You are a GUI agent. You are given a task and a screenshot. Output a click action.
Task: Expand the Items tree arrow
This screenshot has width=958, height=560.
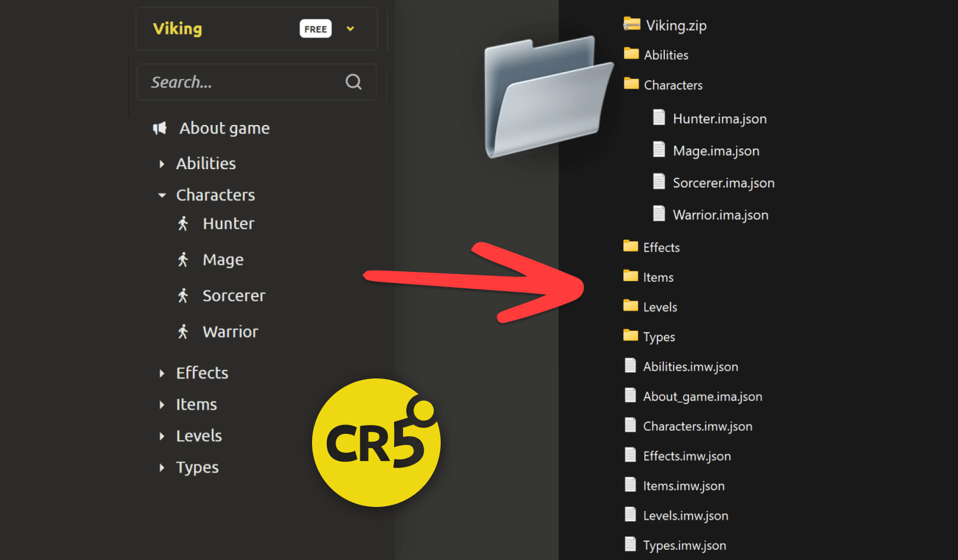coord(162,404)
